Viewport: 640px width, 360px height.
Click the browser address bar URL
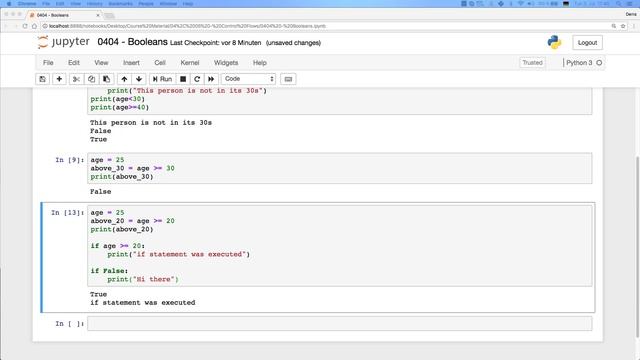pos(188,26)
